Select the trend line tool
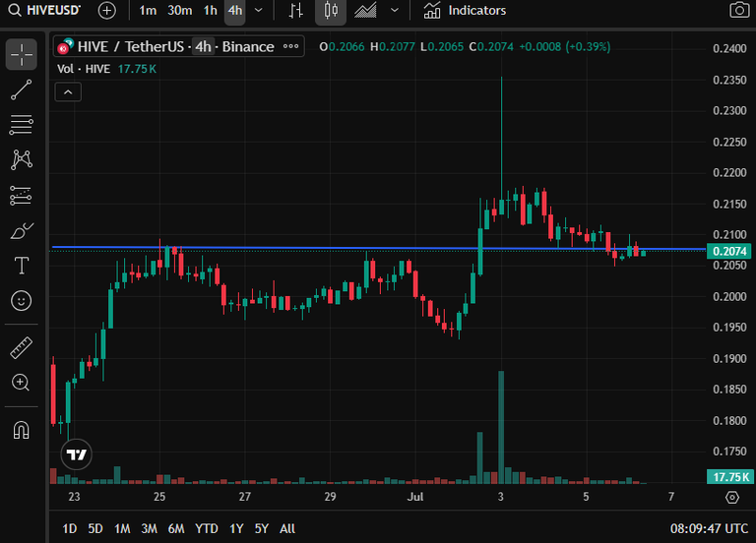This screenshot has width=756, height=543. tap(22, 90)
